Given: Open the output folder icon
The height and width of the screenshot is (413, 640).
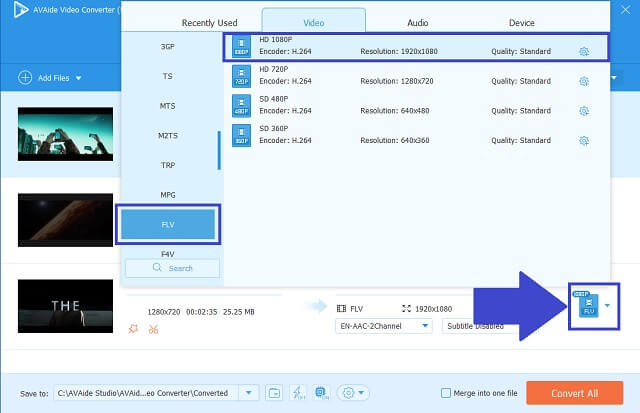Looking at the screenshot, I should [x=274, y=393].
